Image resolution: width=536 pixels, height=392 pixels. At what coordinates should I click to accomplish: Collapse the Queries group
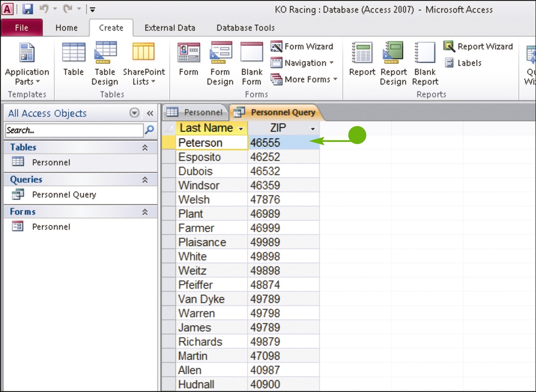[x=145, y=180]
